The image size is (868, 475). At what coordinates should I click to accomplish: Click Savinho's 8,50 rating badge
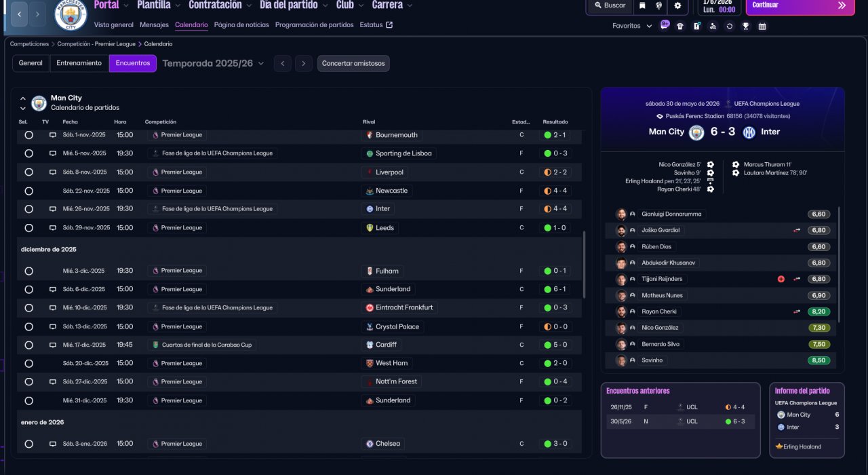pos(821,360)
